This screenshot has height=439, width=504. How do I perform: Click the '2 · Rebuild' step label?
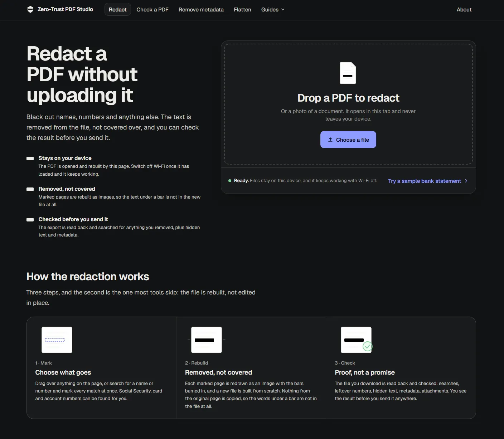click(x=197, y=363)
